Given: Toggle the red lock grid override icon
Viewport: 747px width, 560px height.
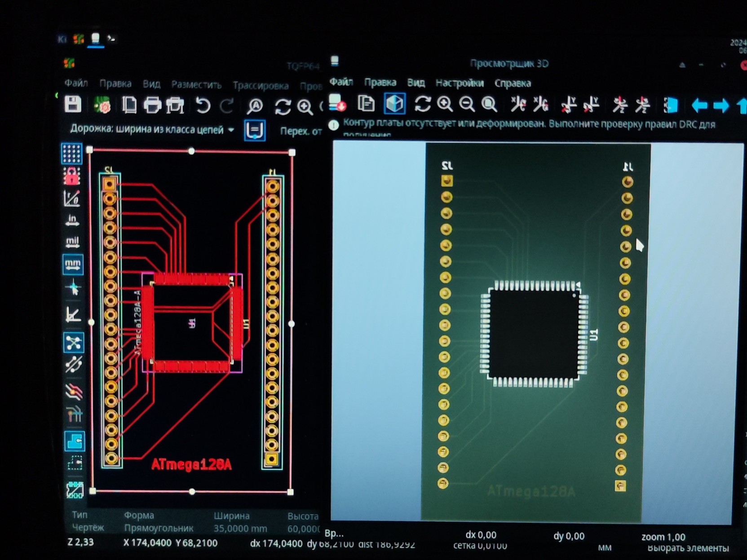Looking at the screenshot, I should click(x=72, y=176).
